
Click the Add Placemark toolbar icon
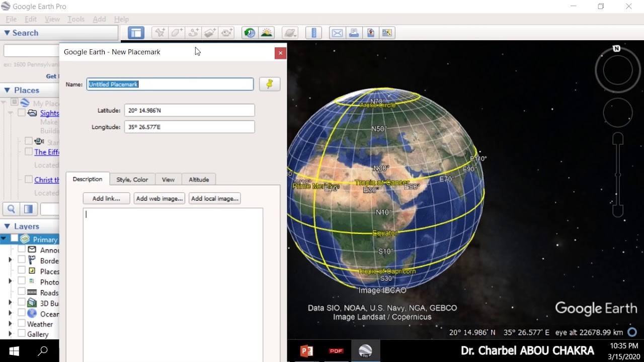[x=160, y=33]
